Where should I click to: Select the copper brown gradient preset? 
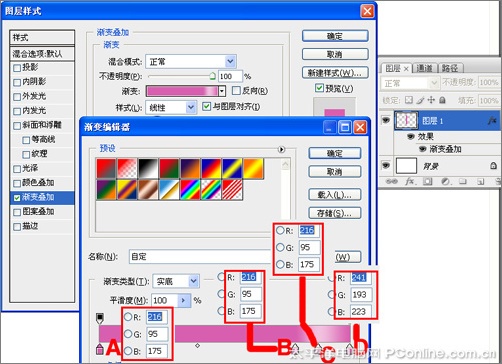(x=148, y=189)
